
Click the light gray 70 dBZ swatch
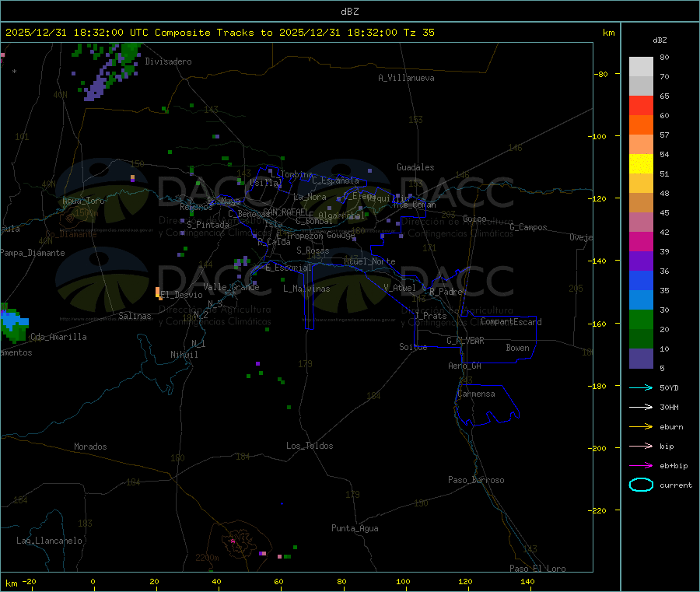pos(641,67)
